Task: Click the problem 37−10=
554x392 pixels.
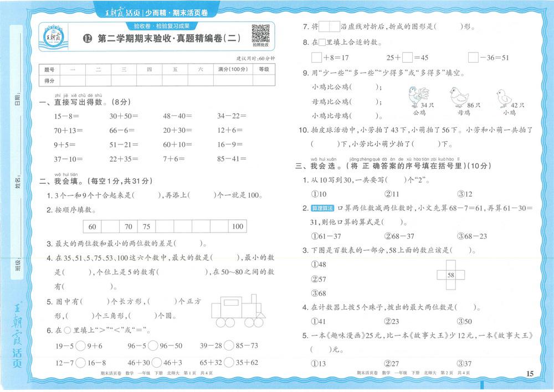Action: click(68, 159)
